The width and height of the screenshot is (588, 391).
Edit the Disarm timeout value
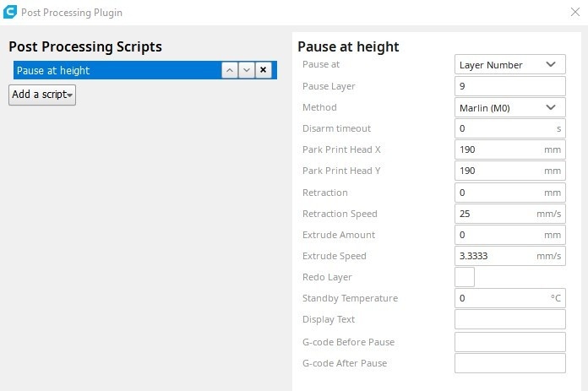[503, 128]
